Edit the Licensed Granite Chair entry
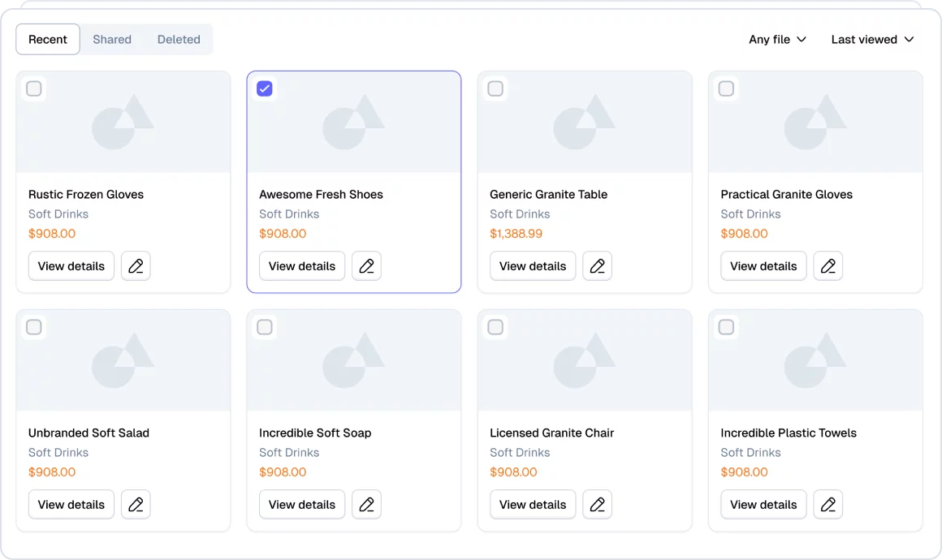The image size is (942, 560). (x=597, y=505)
